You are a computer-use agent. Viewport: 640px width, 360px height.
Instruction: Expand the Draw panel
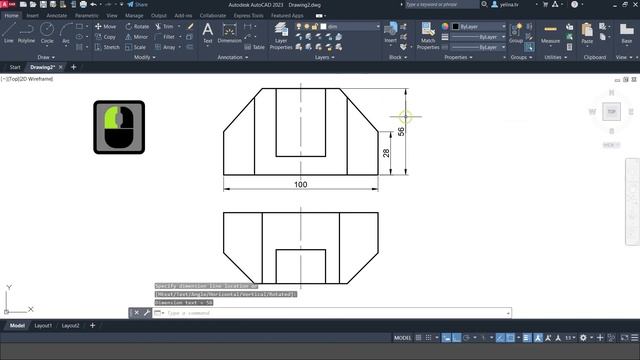pos(46,58)
